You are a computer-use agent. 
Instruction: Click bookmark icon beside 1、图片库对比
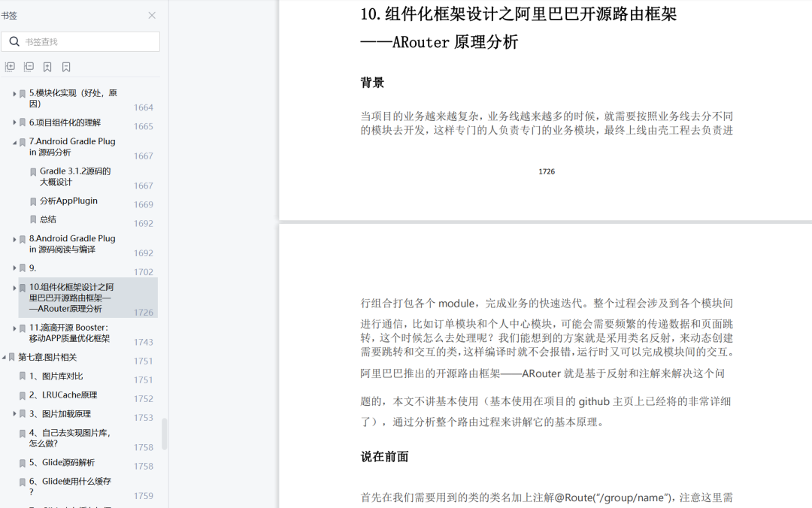click(x=23, y=376)
